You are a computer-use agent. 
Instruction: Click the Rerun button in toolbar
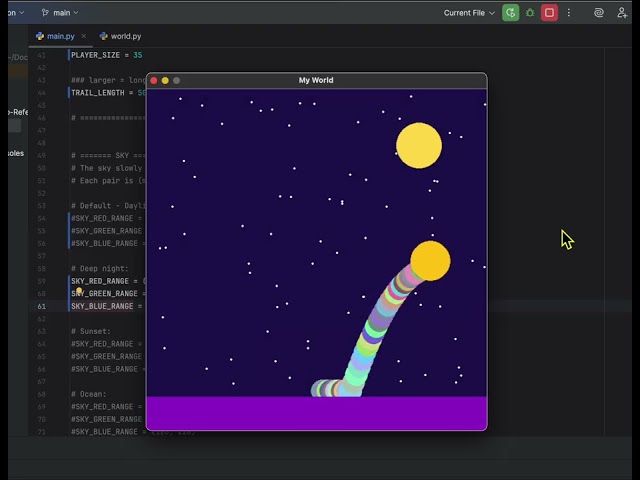pyautogui.click(x=510, y=13)
